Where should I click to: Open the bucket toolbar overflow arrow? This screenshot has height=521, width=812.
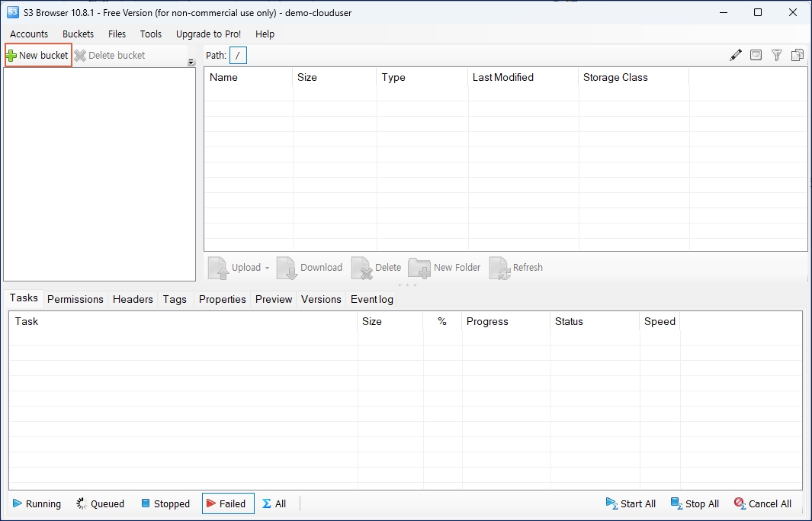click(x=191, y=63)
